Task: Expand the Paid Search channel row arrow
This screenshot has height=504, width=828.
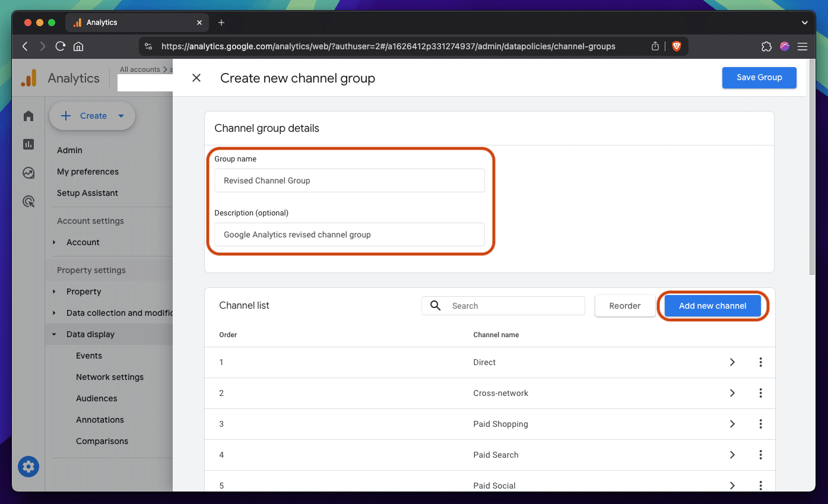Action: pyautogui.click(x=732, y=455)
